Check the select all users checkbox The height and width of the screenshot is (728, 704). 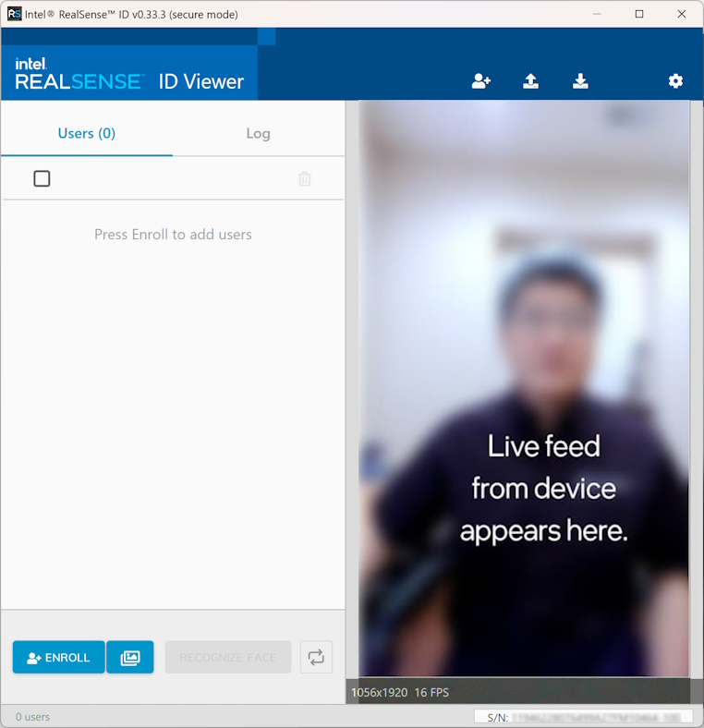42,179
